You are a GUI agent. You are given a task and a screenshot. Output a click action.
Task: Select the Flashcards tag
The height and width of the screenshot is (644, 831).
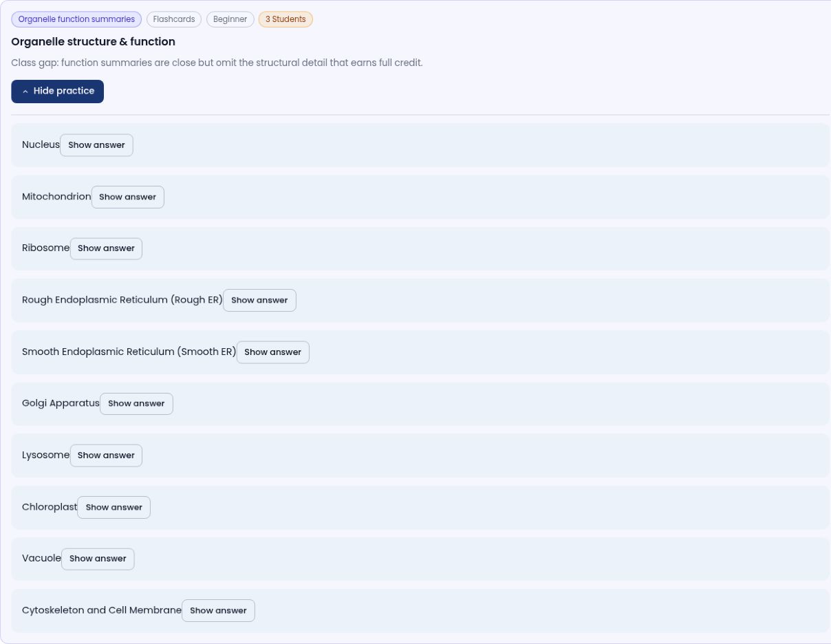click(174, 19)
